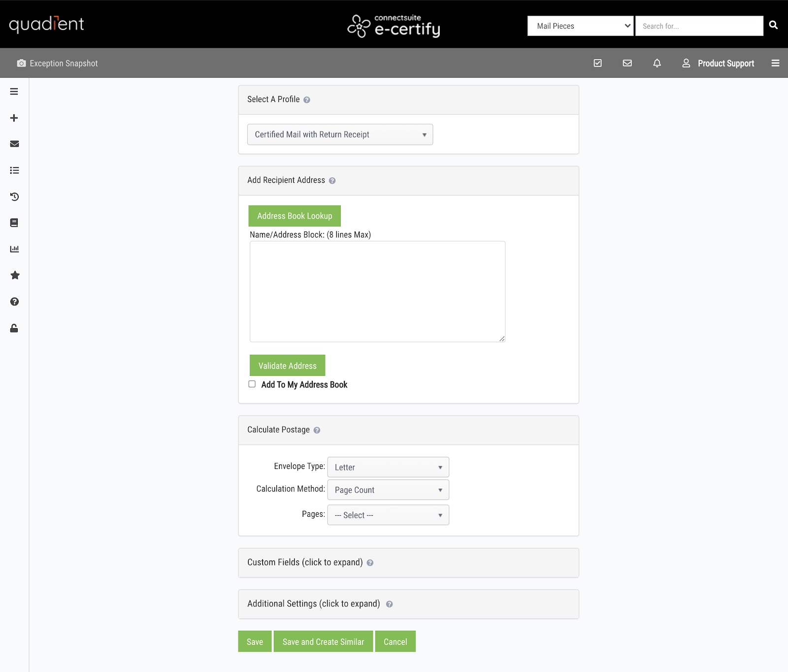Image resolution: width=788 pixels, height=672 pixels.
Task: Click the Validate Address button
Action: [x=287, y=365]
